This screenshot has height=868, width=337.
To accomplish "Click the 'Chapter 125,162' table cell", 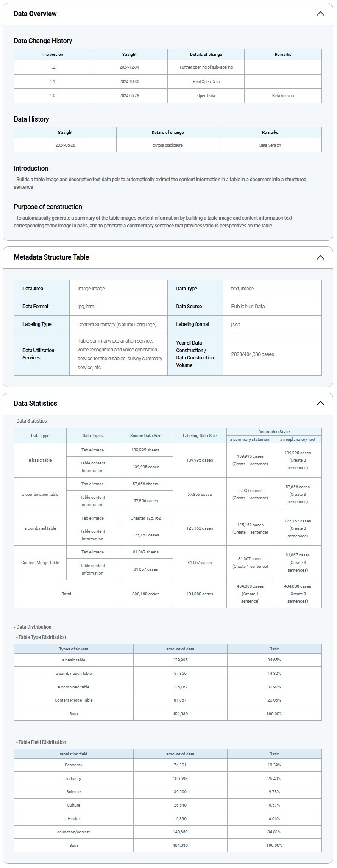I will click(146, 518).
